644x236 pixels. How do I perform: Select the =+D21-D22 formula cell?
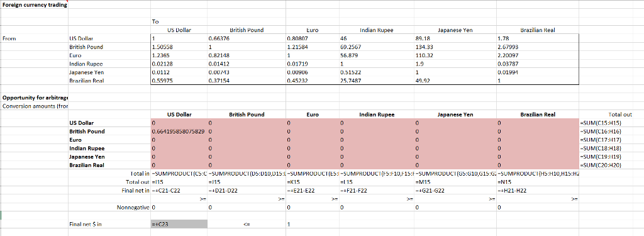tap(247, 190)
